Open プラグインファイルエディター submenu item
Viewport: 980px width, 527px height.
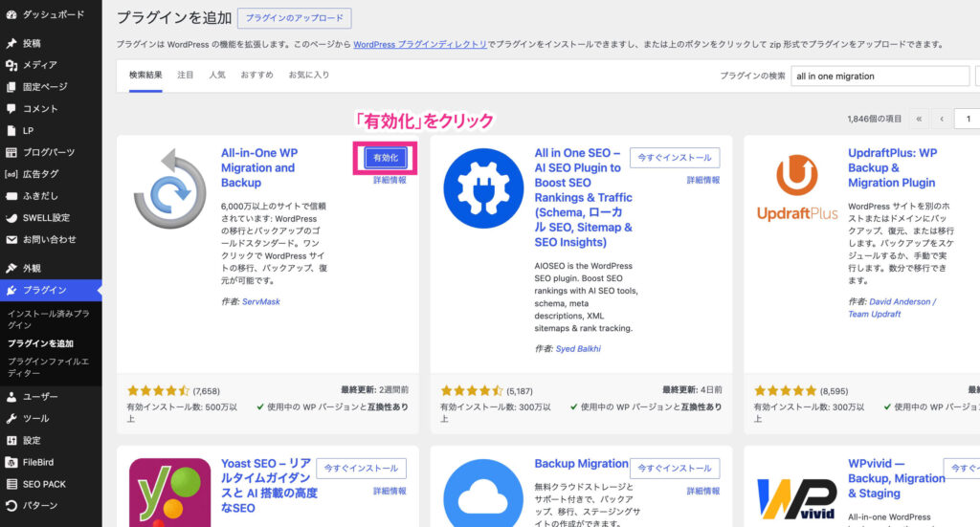pos(48,367)
